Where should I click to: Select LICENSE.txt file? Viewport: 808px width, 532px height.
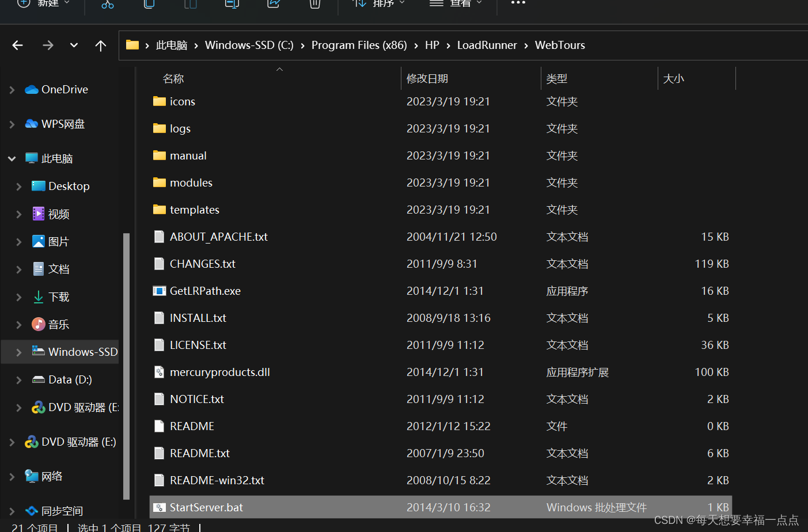tap(198, 345)
